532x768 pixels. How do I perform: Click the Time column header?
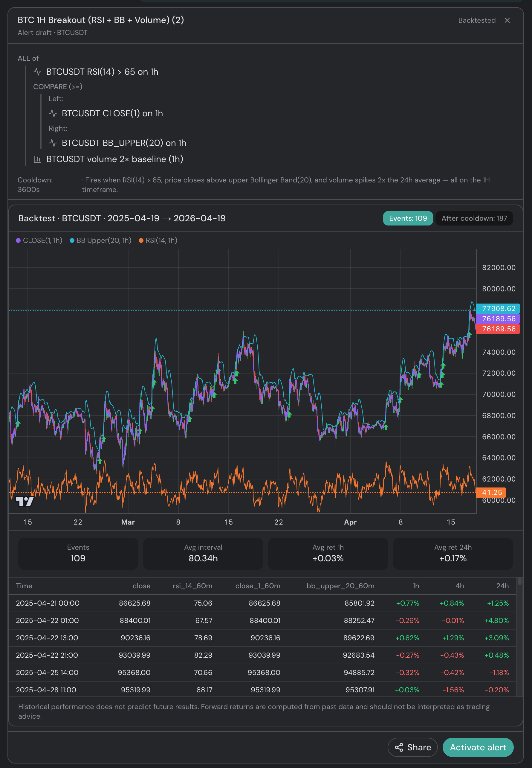coord(24,586)
